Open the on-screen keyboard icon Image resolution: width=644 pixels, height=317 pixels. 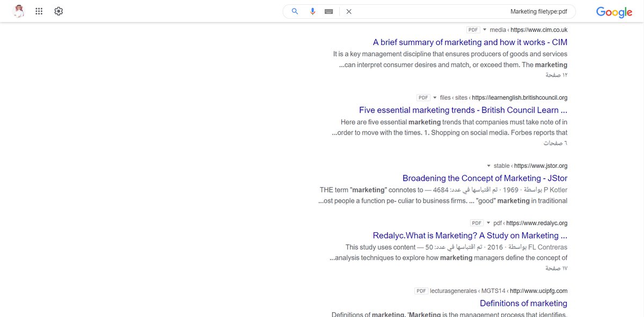point(329,11)
